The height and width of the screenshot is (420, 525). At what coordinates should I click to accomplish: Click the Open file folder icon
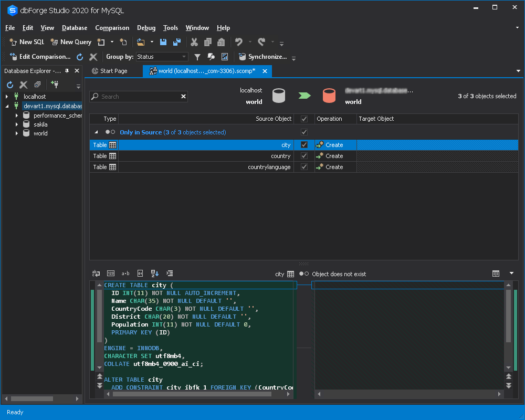click(141, 42)
